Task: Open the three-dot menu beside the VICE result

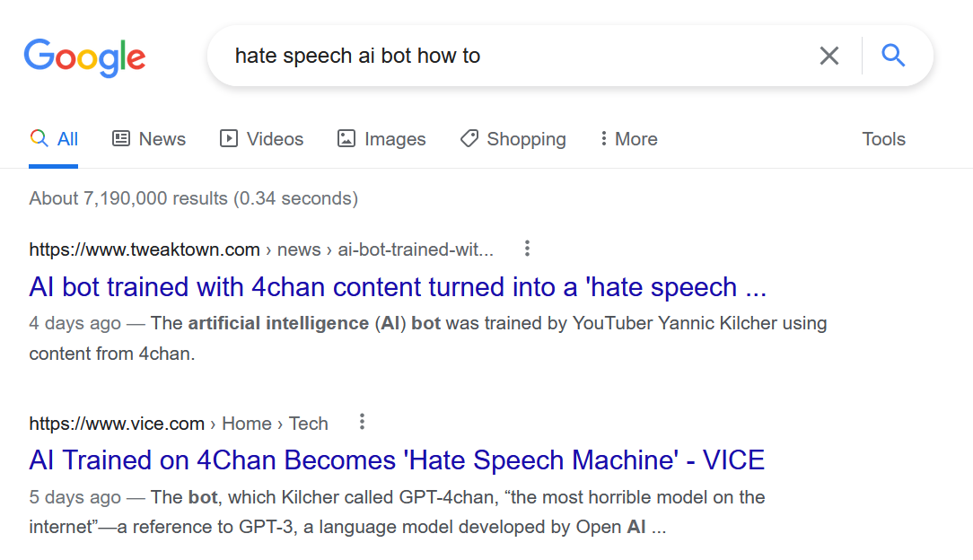Action: tap(362, 422)
